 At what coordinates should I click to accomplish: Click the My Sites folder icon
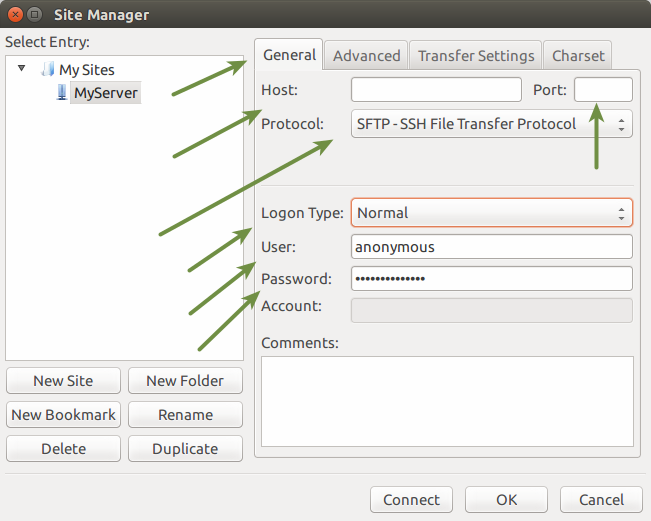point(48,70)
